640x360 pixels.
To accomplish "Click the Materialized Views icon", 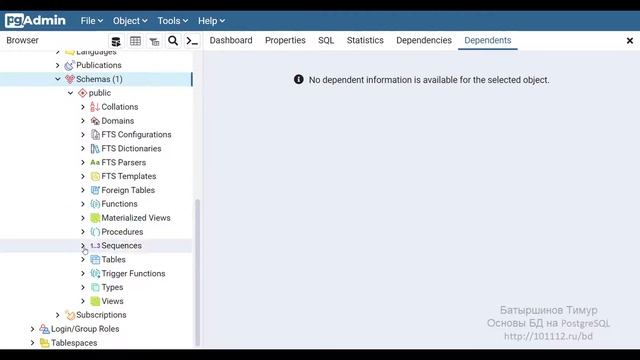I will [x=95, y=218].
